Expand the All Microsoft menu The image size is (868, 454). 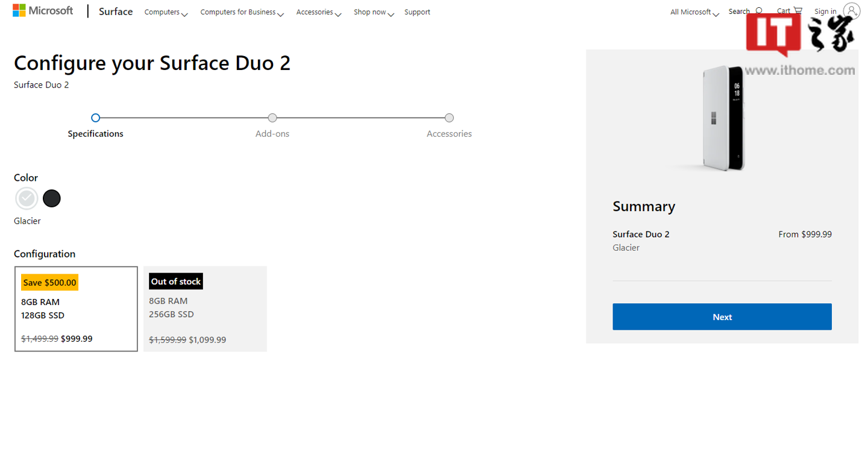coord(694,12)
